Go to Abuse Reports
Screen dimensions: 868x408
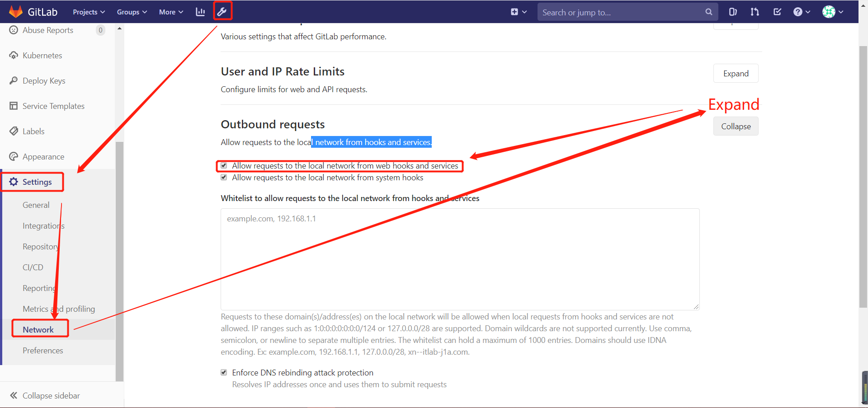[x=48, y=30]
